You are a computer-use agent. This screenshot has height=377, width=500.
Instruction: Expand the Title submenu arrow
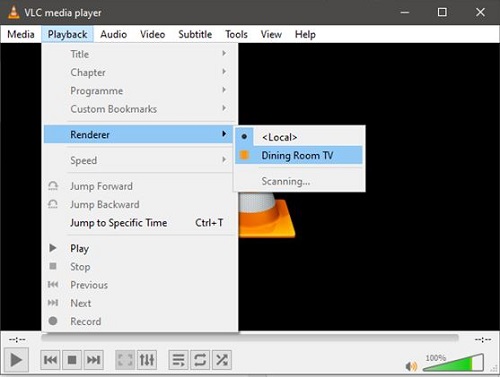coord(224,53)
